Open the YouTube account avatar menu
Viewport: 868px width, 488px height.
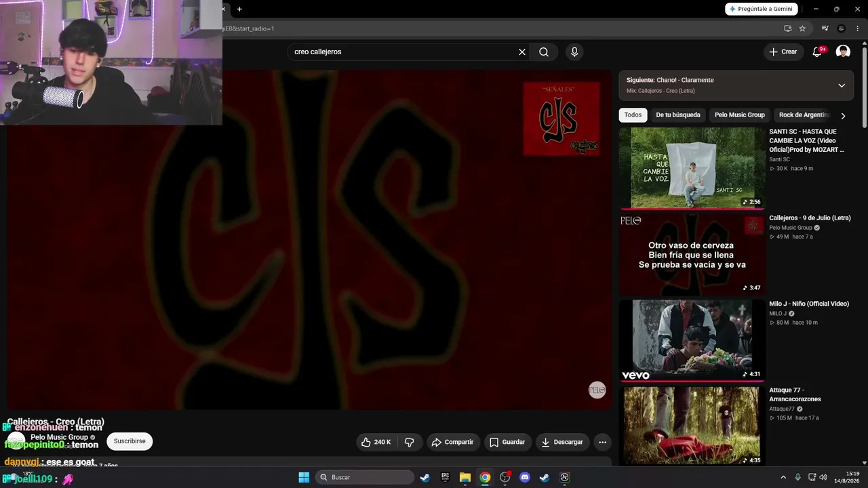843,52
